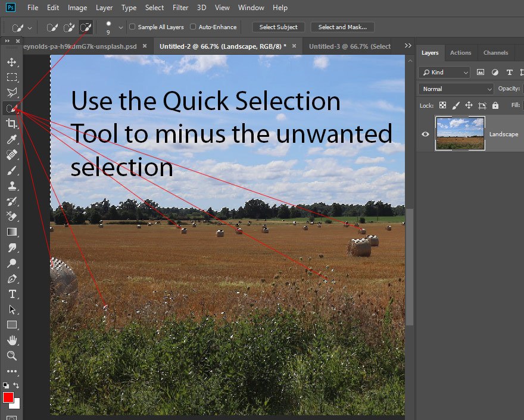The image size is (524, 420).
Task: Open the brush size picker dropdown arrow
Action: 121,27
